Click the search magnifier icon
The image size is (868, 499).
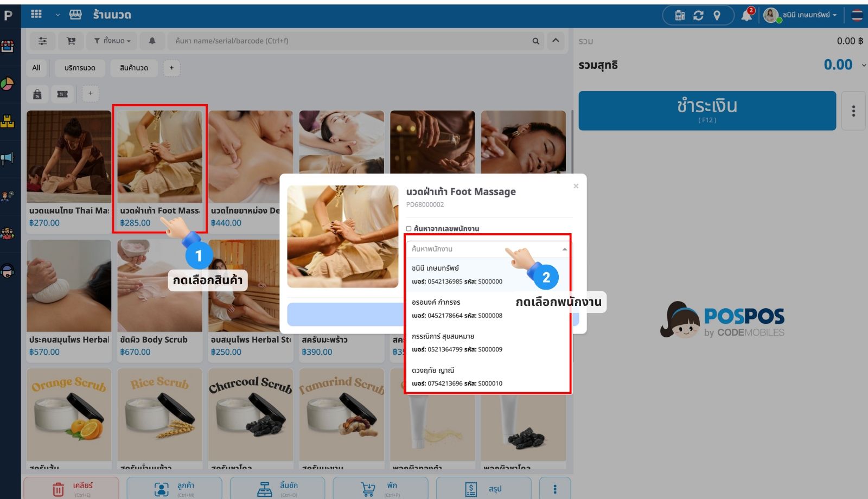[x=535, y=41]
